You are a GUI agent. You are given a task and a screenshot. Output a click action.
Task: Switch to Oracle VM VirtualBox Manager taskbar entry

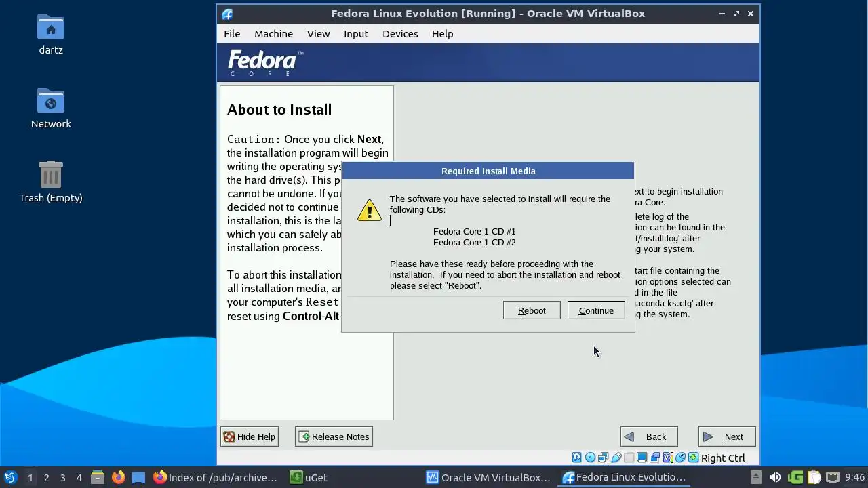point(489,477)
